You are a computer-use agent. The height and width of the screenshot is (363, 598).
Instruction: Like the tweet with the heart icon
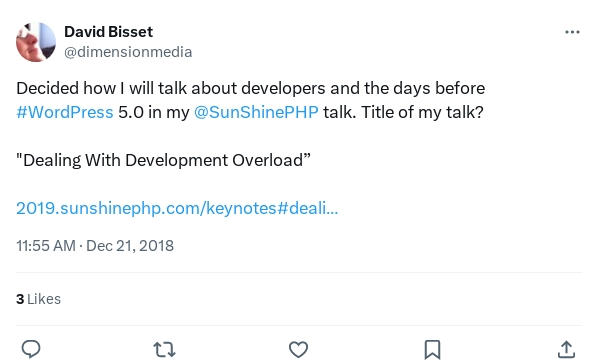[x=298, y=349]
